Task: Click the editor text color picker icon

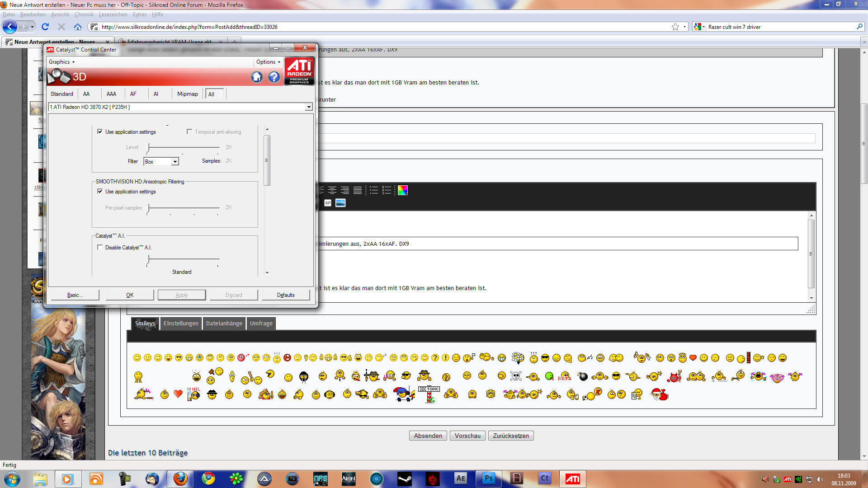Action: pos(402,190)
